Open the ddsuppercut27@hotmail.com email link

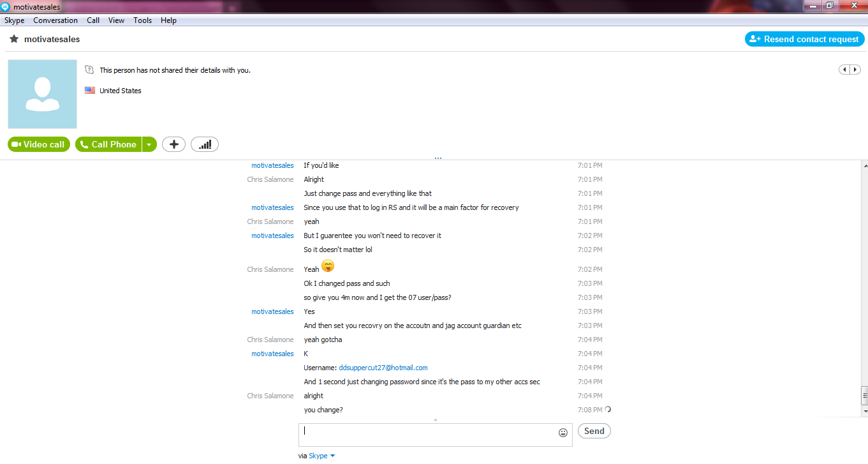(x=383, y=368)
